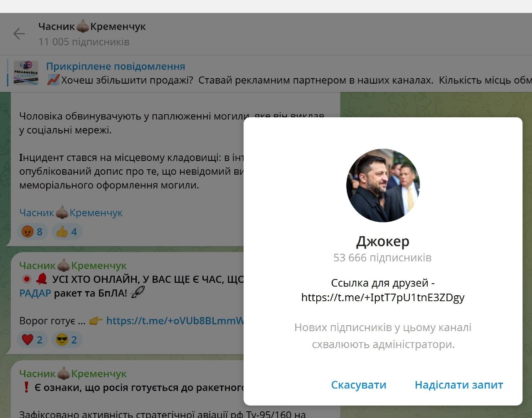Click the sunglasses emoji reaction with 2

point(67,340)
